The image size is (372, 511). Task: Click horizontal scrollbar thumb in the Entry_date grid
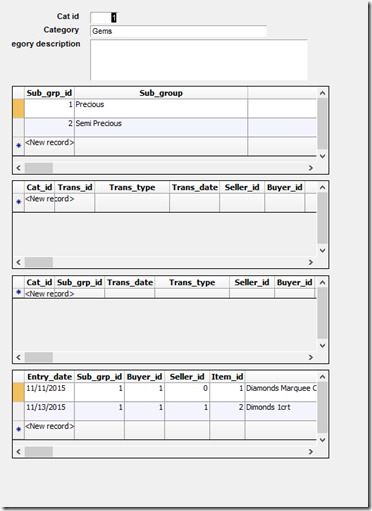point(39,451)
